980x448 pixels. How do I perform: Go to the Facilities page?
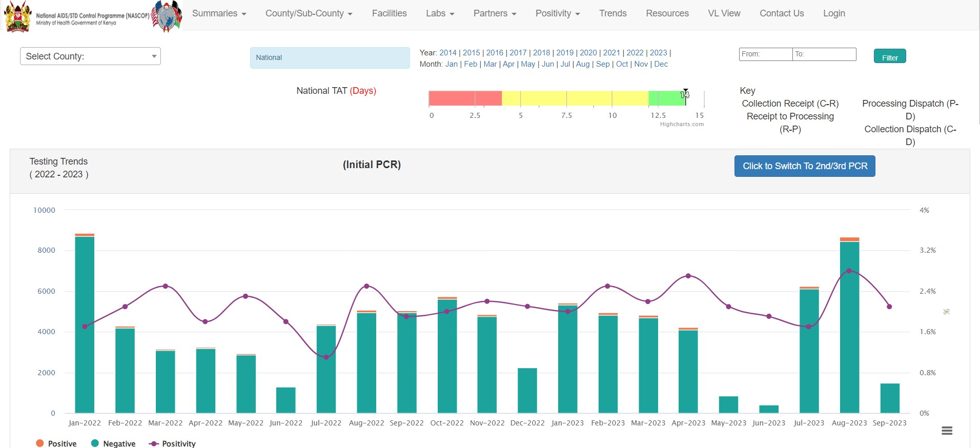pos(389,13)
